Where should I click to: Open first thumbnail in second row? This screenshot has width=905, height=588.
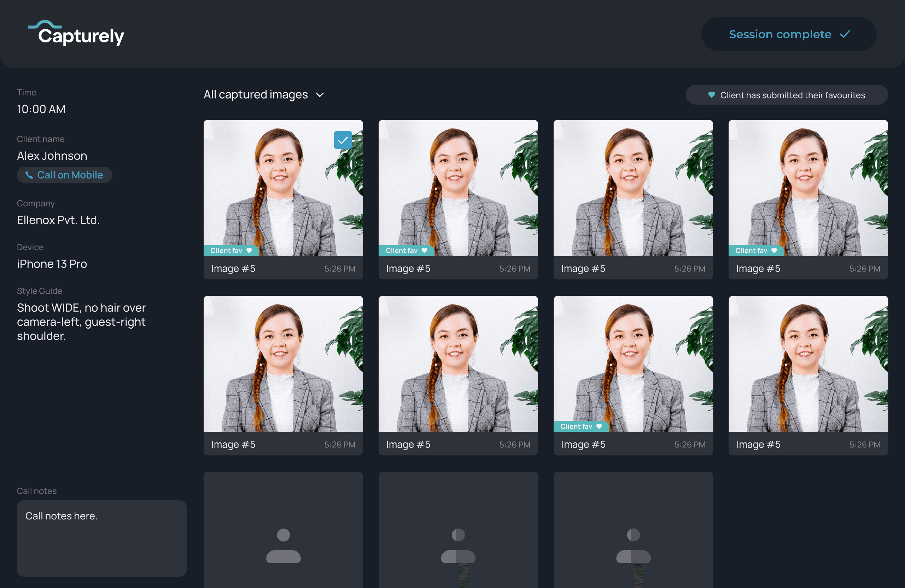(x=283, y=364)
